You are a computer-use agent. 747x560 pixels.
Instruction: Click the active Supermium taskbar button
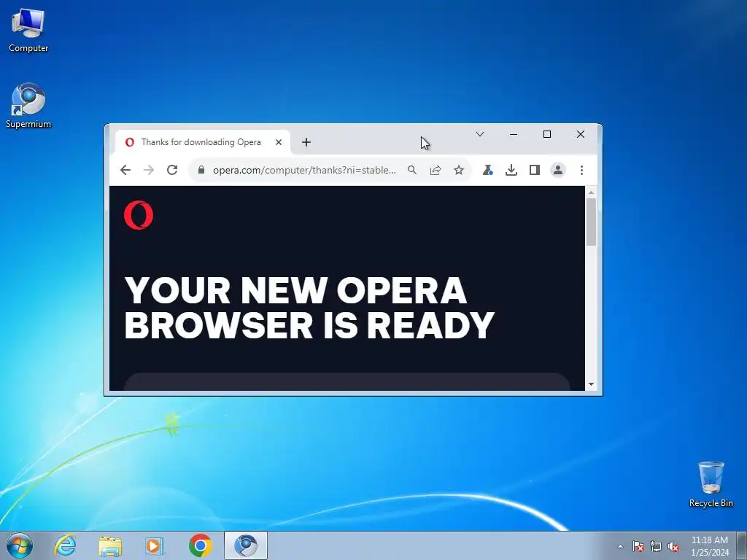click(246, 545)
